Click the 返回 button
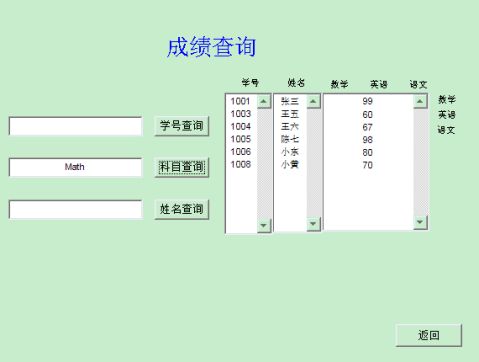The width and height of the screenshot is (479, 362). click(x=429, y=335)
